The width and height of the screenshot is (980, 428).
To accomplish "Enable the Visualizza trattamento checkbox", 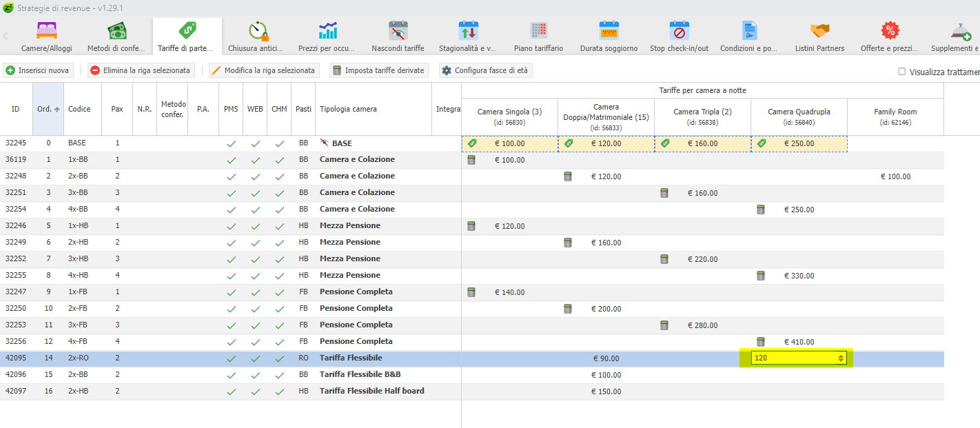I will tap(901, 72).
